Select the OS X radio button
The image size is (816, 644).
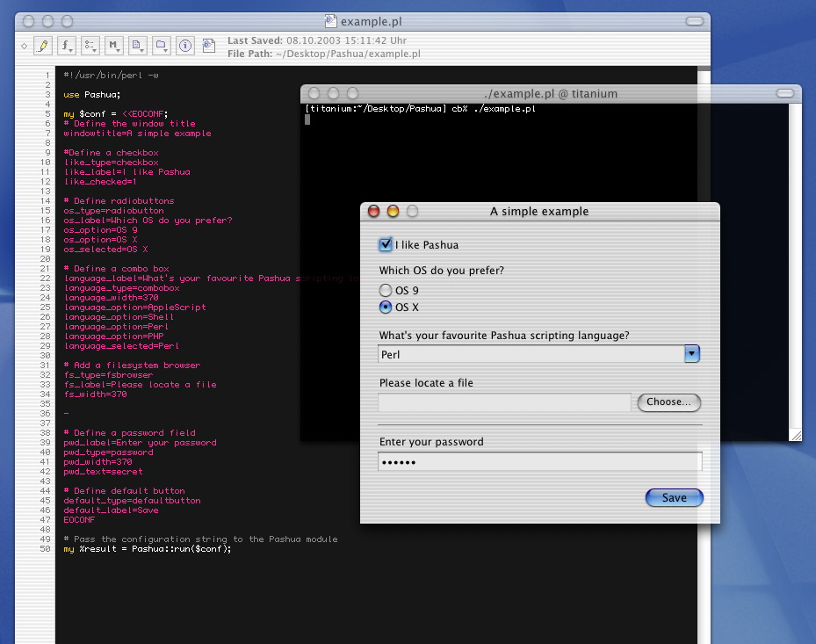385,308
